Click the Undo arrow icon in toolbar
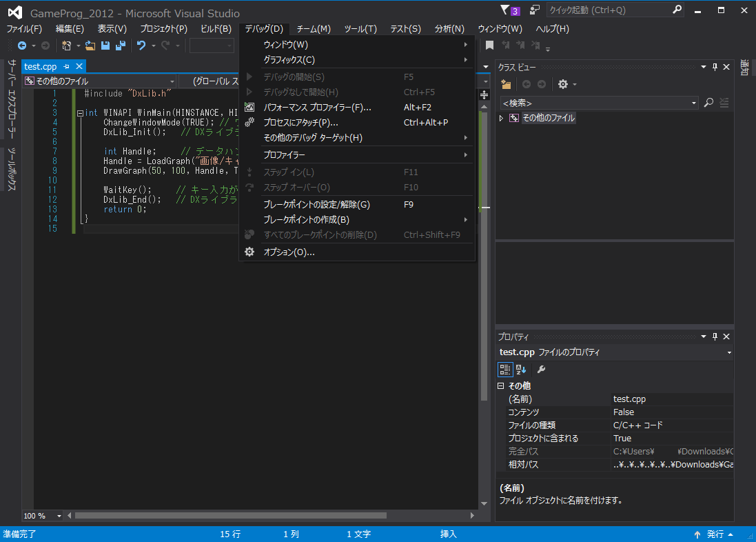 click(x=141, y=46)
